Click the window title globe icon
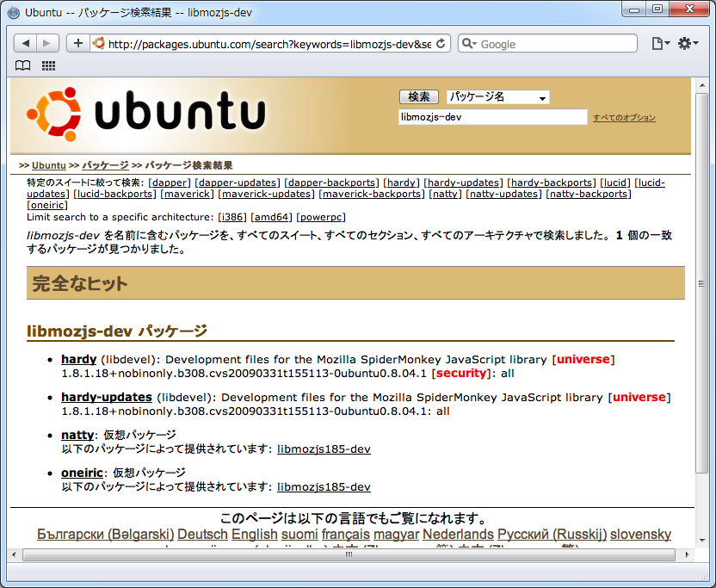The height and width of the screenshot is (588, 716). coord(14,12)
